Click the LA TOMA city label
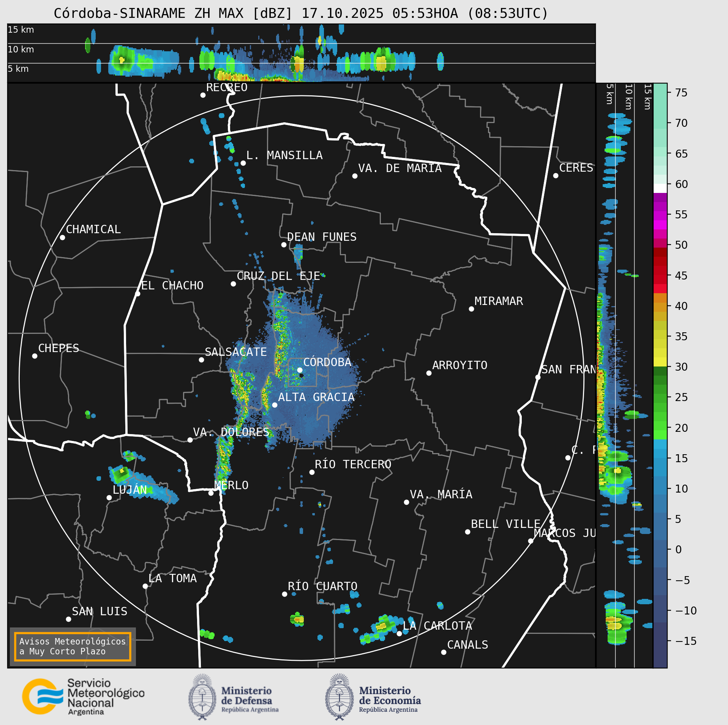Viewport: 728px width, 725px height. tap(172, 578)
